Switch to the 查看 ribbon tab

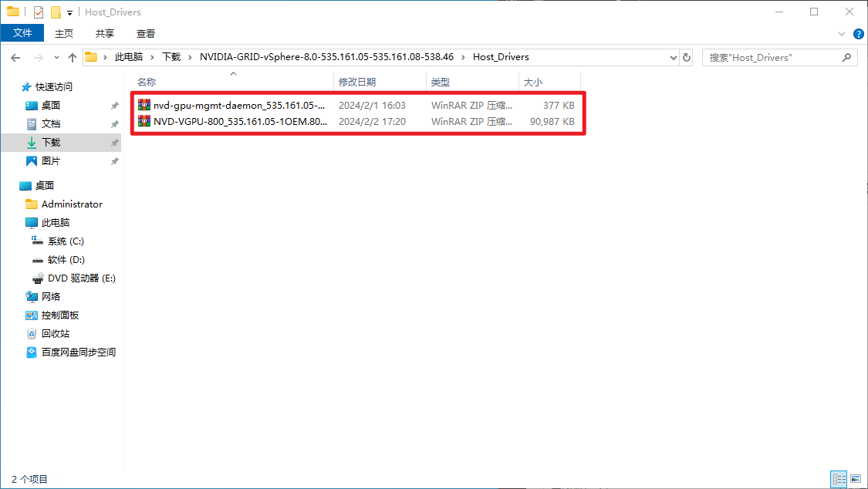click(x=146, y=33)
